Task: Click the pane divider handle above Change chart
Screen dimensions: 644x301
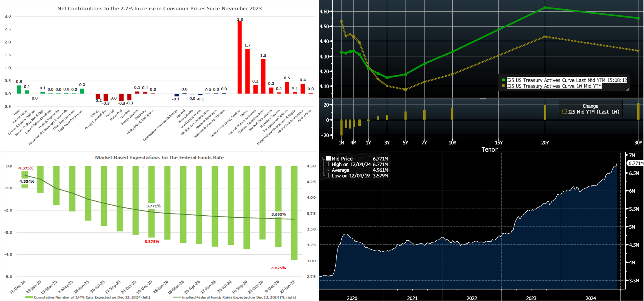Action: coord(483,99)
